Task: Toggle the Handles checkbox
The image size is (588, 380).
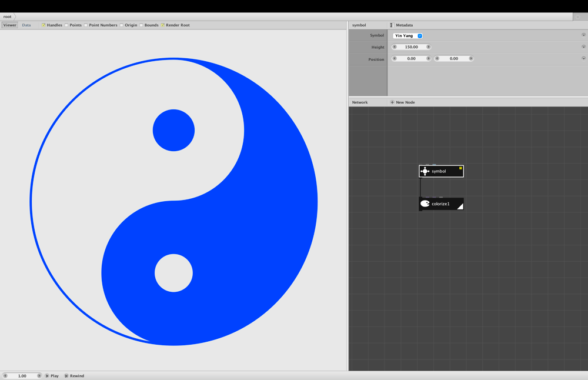Action: point(44,25)
